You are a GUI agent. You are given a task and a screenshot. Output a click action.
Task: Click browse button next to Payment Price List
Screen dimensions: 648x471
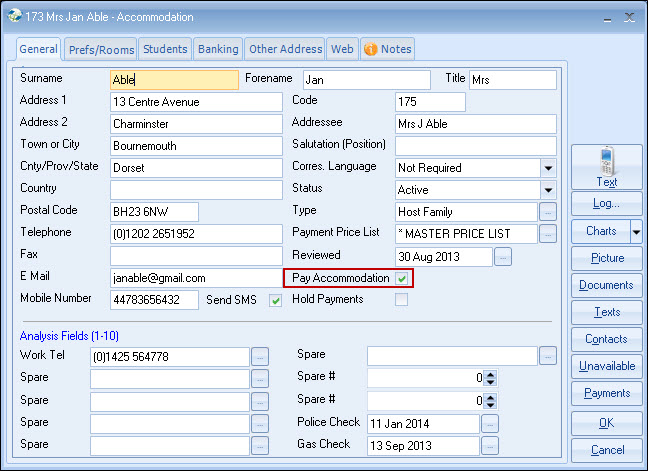pos(547,234)
